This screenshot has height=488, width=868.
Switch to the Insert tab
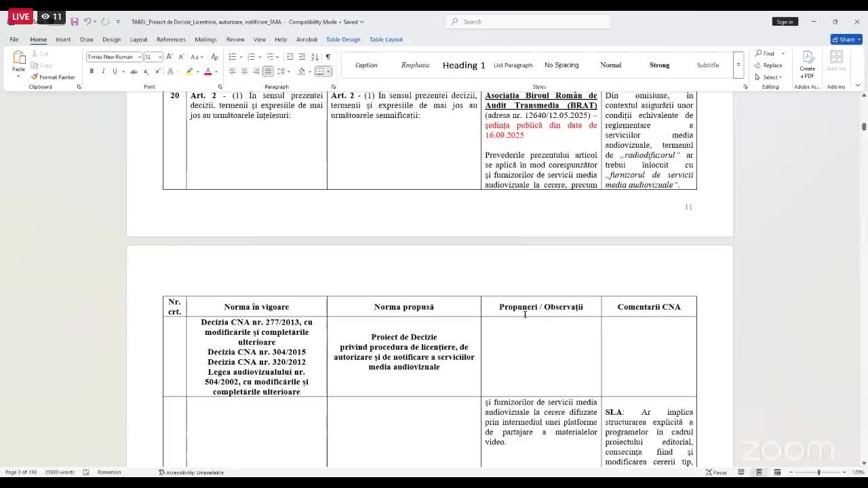63,39
